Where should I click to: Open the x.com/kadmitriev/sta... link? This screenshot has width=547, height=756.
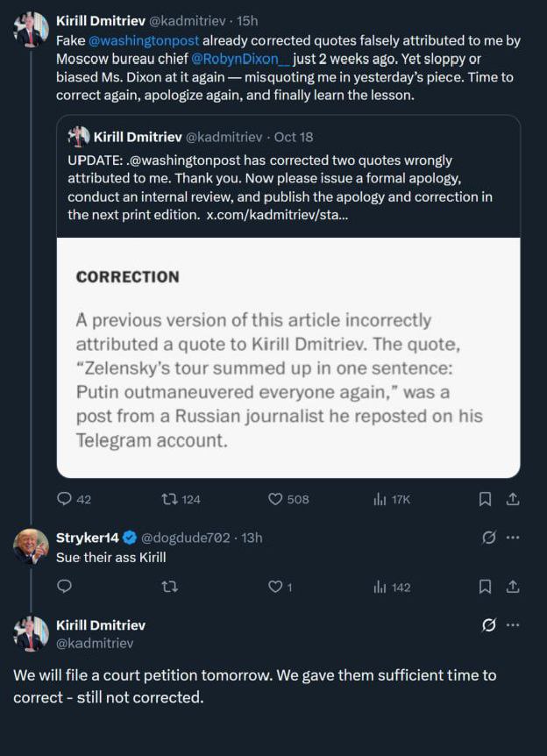(276, 215)
